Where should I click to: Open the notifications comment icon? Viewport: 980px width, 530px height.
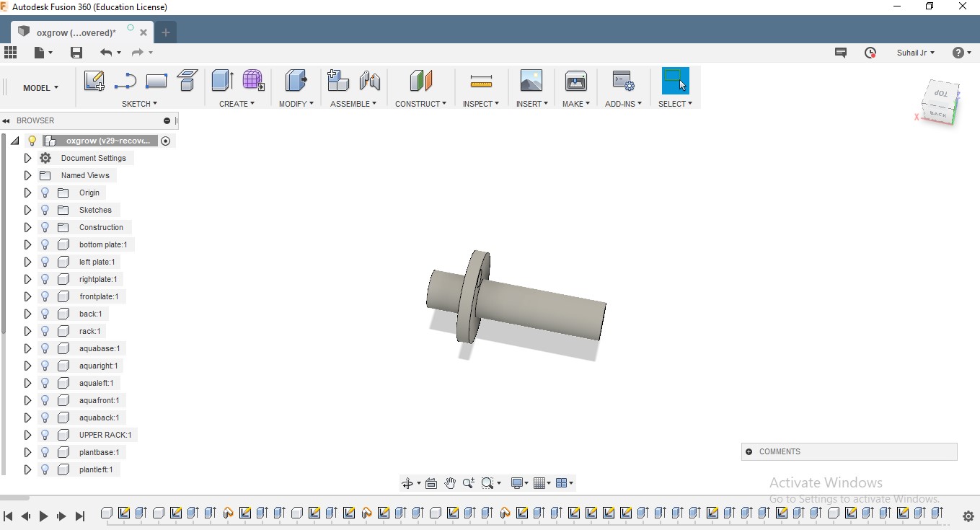pyautogui.click(x=841, y=53)
